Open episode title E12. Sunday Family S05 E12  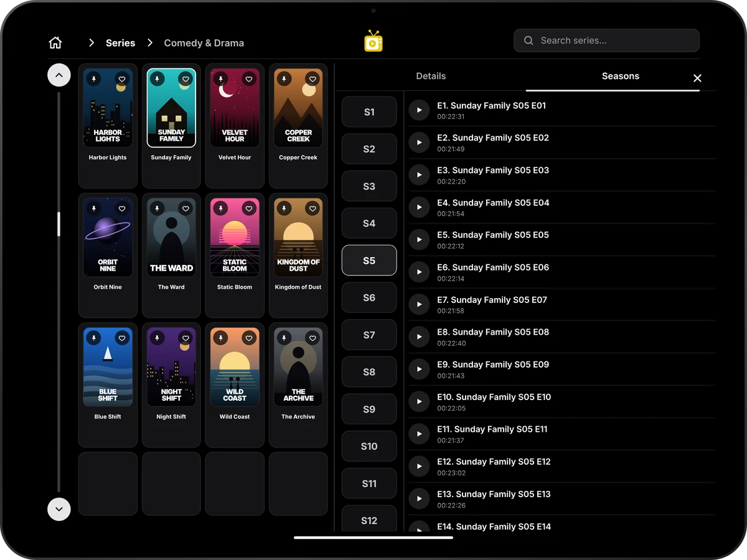click(x=494, y=462)
